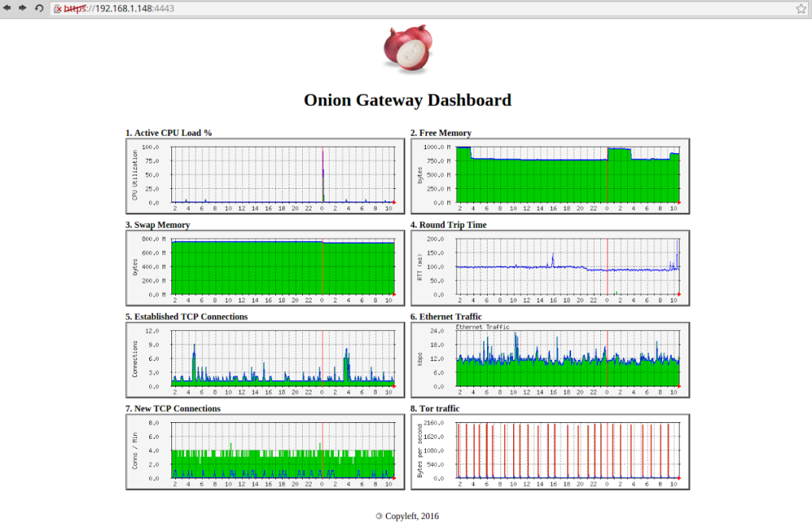Viewport: 812px width, 523px height.
Task: Click the '6. Ethernet Traffic' title
Action: (446, 316)
